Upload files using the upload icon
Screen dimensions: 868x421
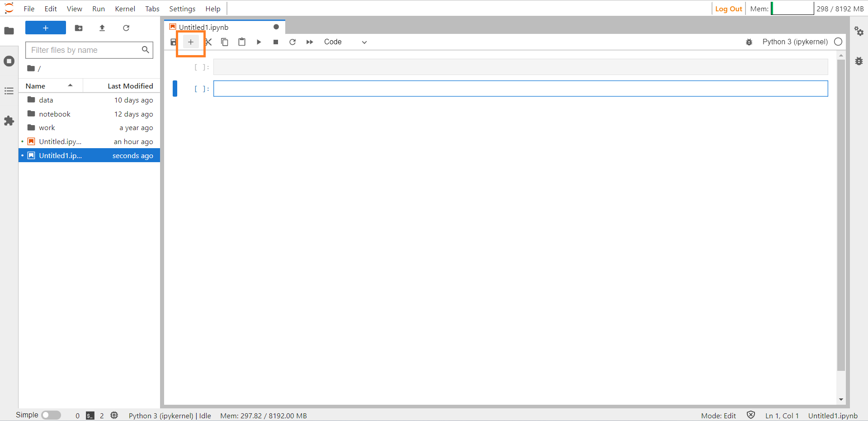coord(102,28)
